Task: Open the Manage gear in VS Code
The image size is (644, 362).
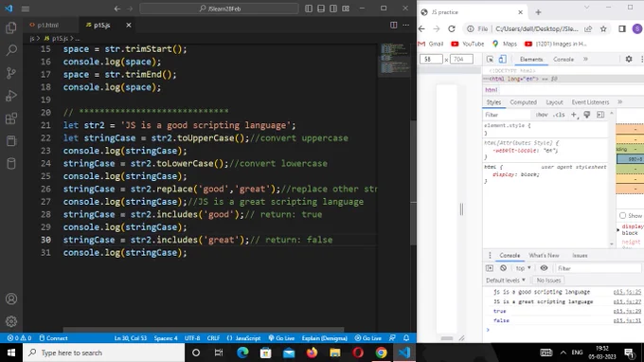Action: point(11,321)
